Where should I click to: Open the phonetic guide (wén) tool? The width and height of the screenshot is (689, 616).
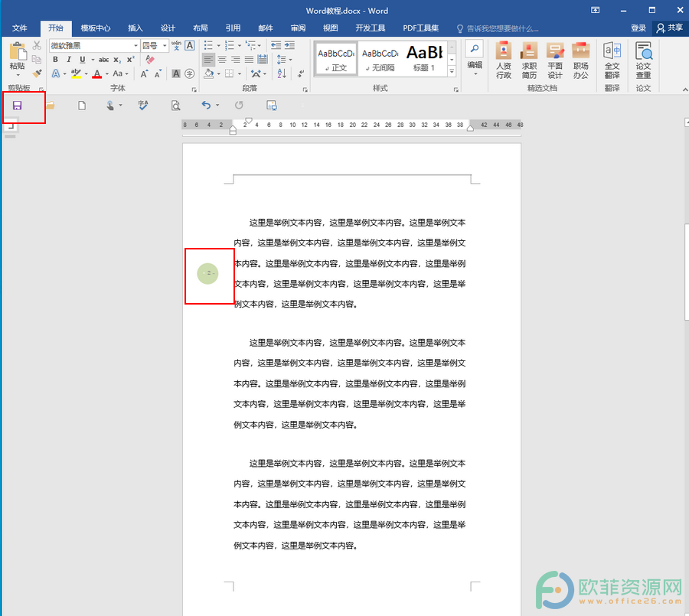[176, 45]
